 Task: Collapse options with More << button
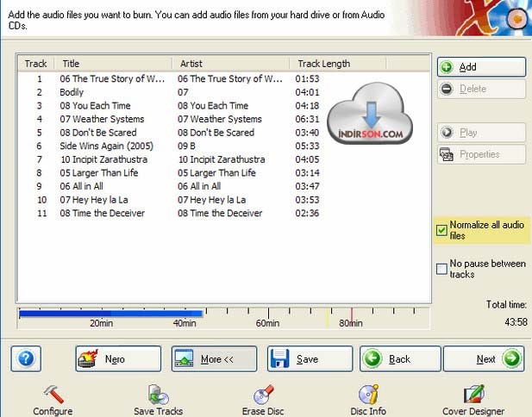tap(214, 358)
